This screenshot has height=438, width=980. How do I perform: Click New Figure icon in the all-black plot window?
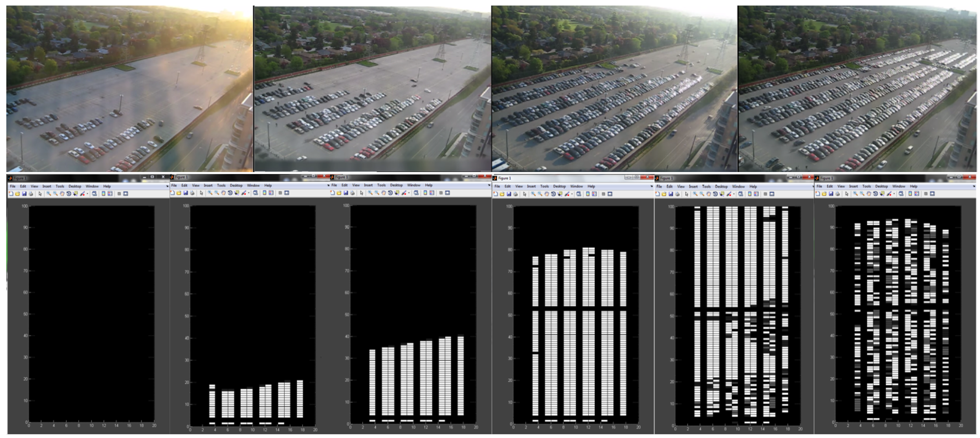coord(11,194)
